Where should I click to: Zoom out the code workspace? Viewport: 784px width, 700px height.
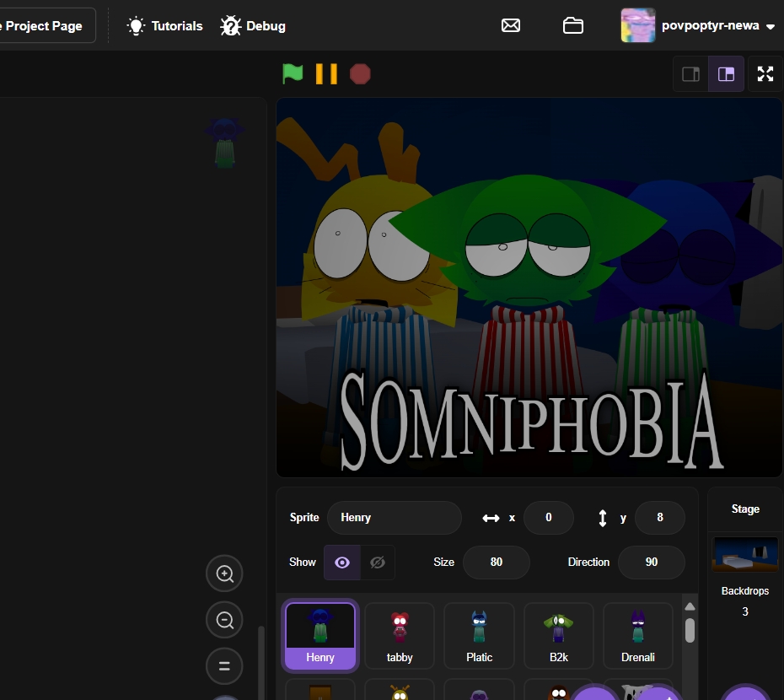coord(224,620)
